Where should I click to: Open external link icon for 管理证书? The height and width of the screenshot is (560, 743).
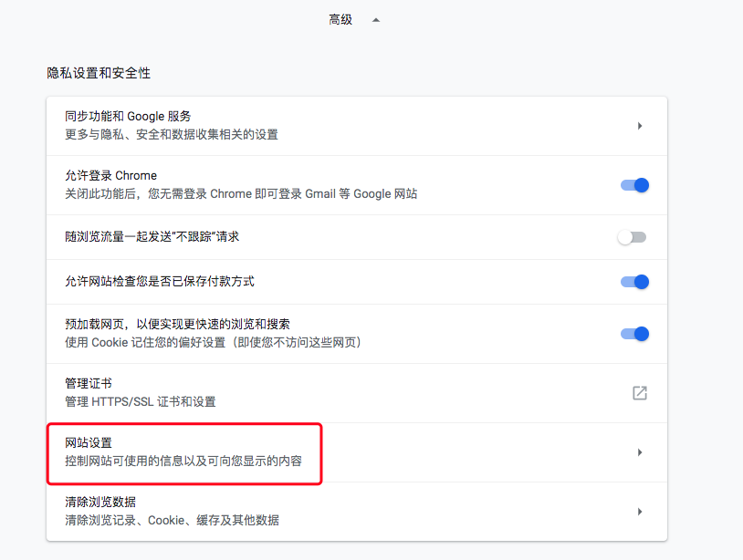coord(640,393)
